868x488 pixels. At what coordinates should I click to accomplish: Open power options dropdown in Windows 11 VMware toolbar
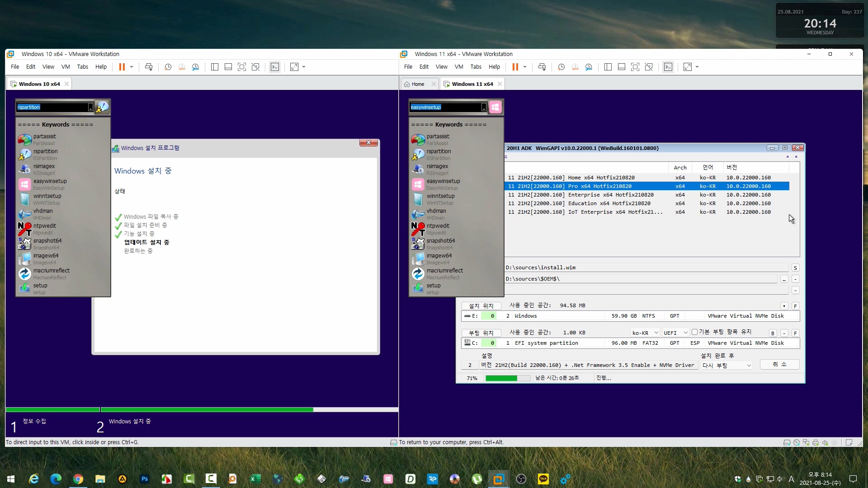525,67
